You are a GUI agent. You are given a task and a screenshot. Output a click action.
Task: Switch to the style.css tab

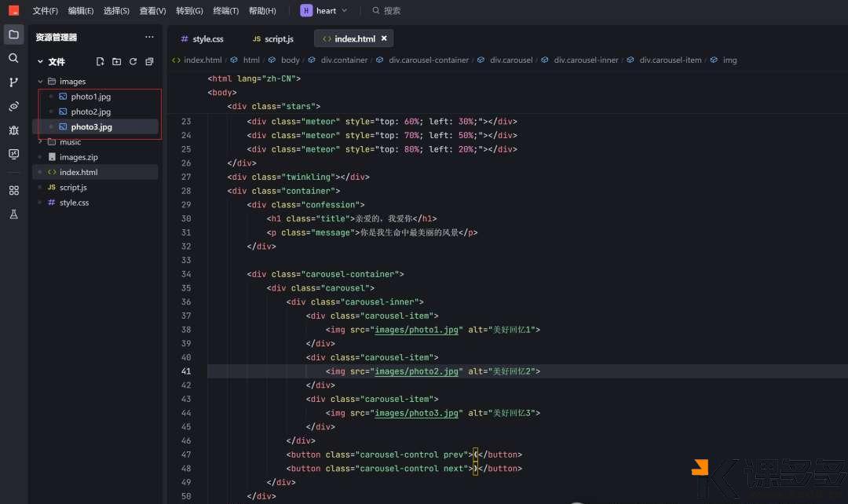[x=202, y=38]
